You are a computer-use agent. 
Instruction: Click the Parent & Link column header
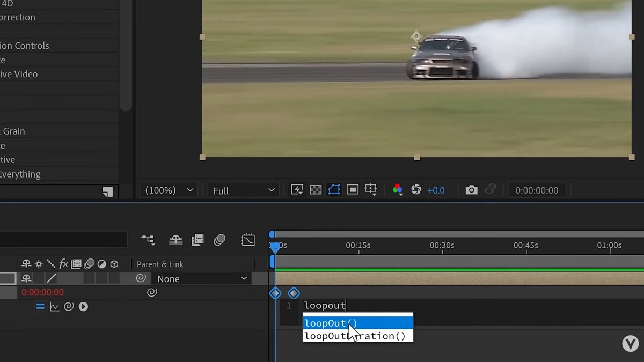point(160,264)
